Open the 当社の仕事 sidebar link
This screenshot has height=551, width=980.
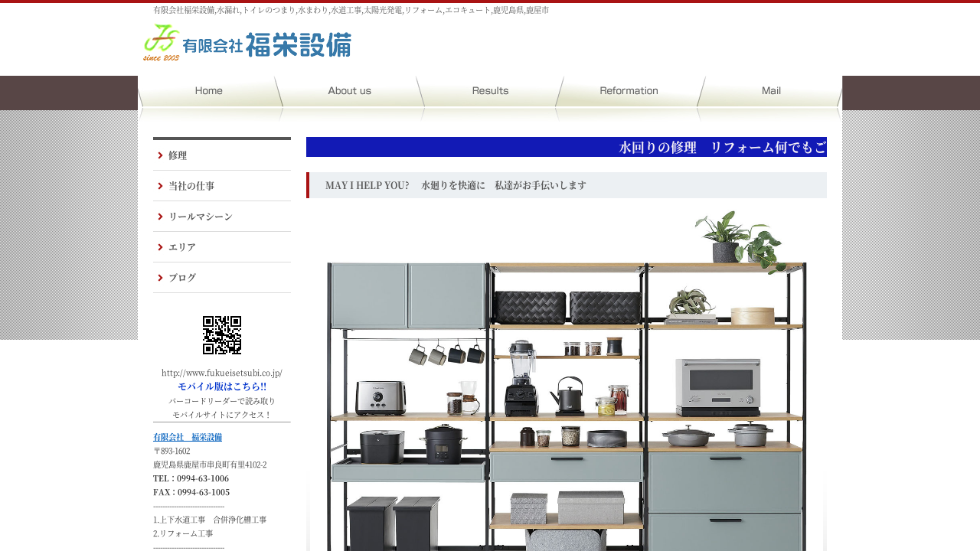tap(192, 186)
